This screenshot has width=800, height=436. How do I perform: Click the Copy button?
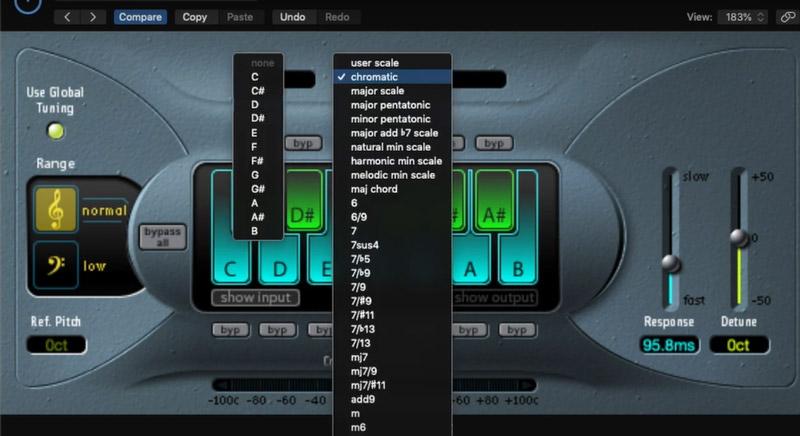tap(195, 17)
